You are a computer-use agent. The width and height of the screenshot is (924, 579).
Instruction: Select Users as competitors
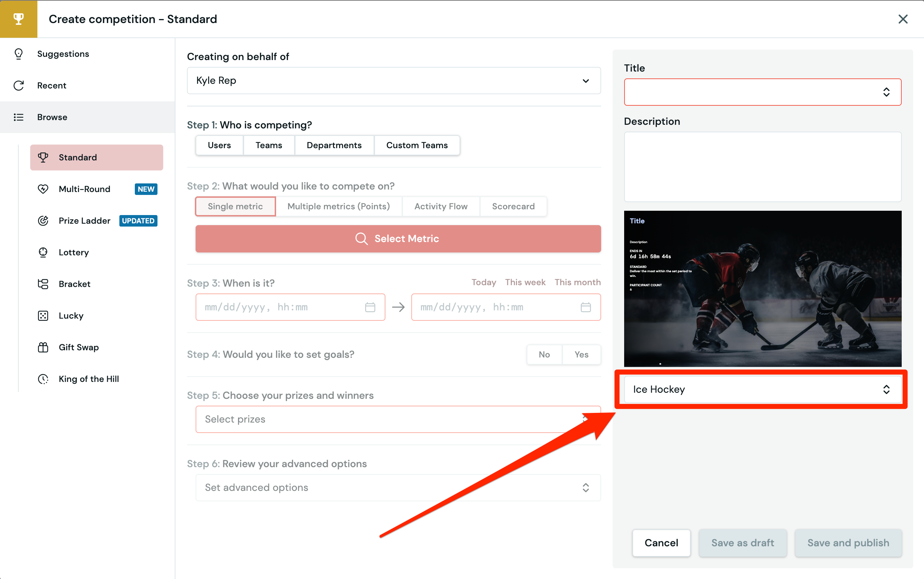tap(219, 145)
